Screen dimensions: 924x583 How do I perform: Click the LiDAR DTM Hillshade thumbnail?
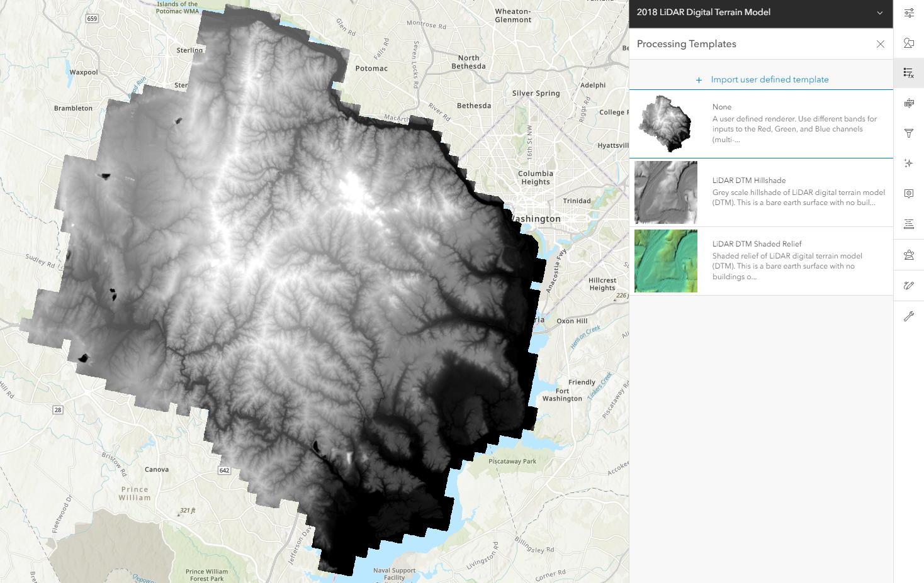coord(665,192)
